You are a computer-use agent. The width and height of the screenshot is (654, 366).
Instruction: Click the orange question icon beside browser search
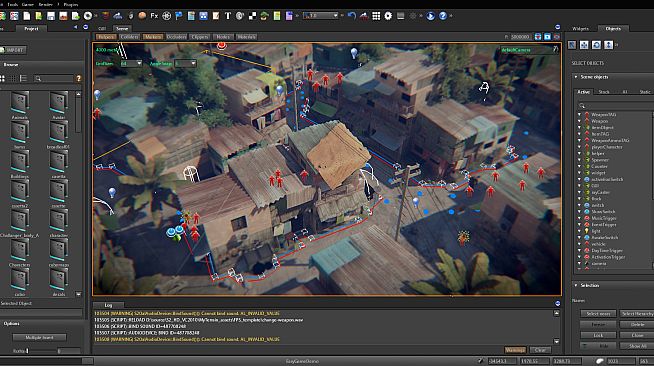(x=78, y=78)
